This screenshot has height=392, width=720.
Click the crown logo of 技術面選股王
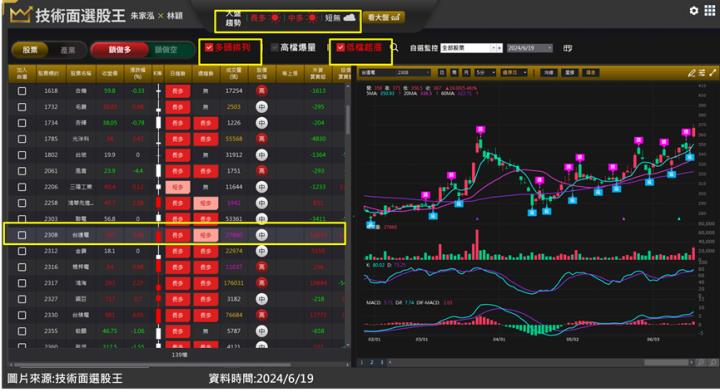[x=20, y=16]
